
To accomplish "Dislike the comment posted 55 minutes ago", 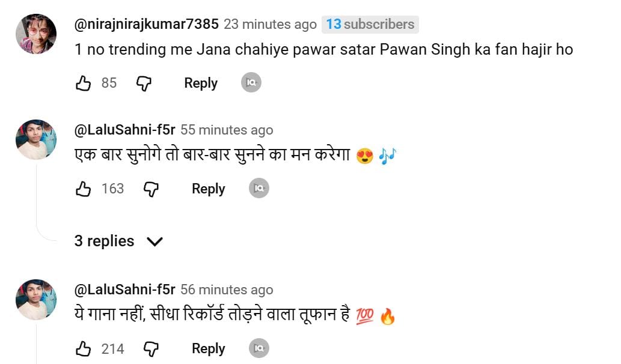I will pos(151,189).
